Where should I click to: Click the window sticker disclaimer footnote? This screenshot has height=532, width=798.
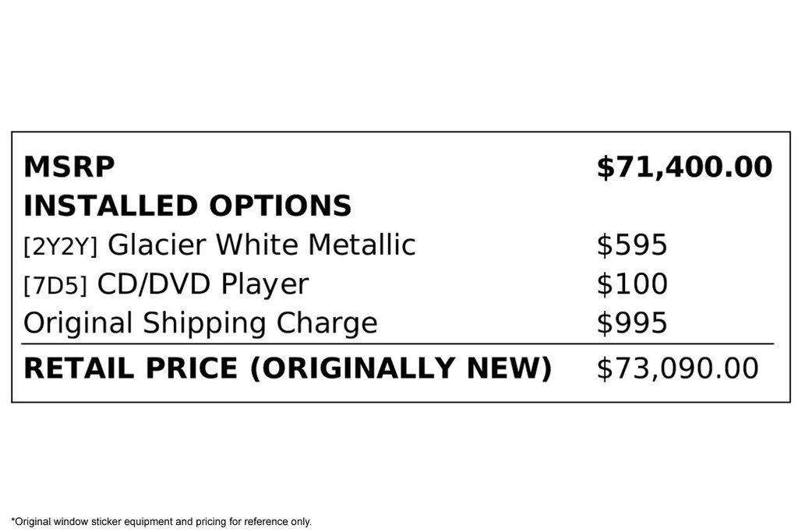tap(161, 521)
